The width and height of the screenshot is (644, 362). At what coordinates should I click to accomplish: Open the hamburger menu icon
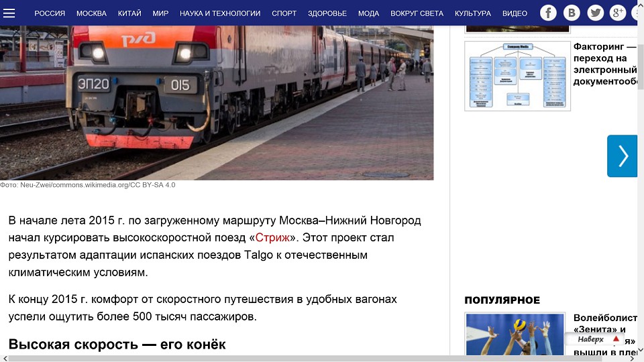pos(9,13)
